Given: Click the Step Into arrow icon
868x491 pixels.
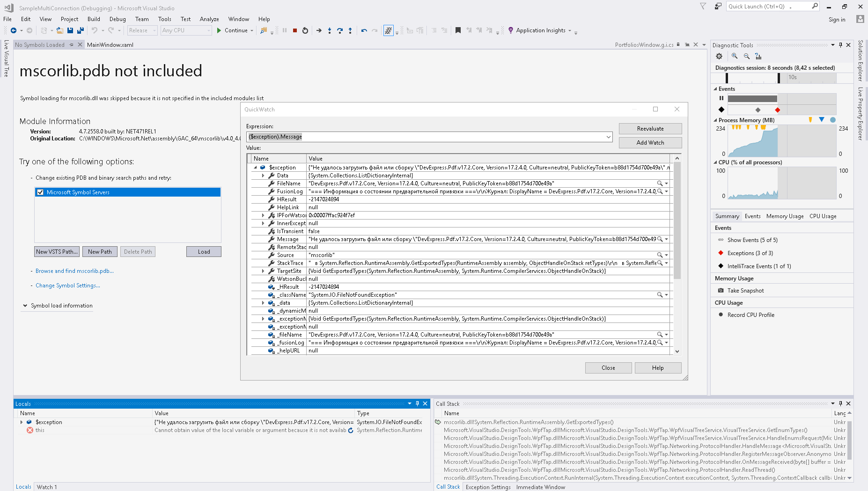Looking at the screenshot, I should point(330,30).
